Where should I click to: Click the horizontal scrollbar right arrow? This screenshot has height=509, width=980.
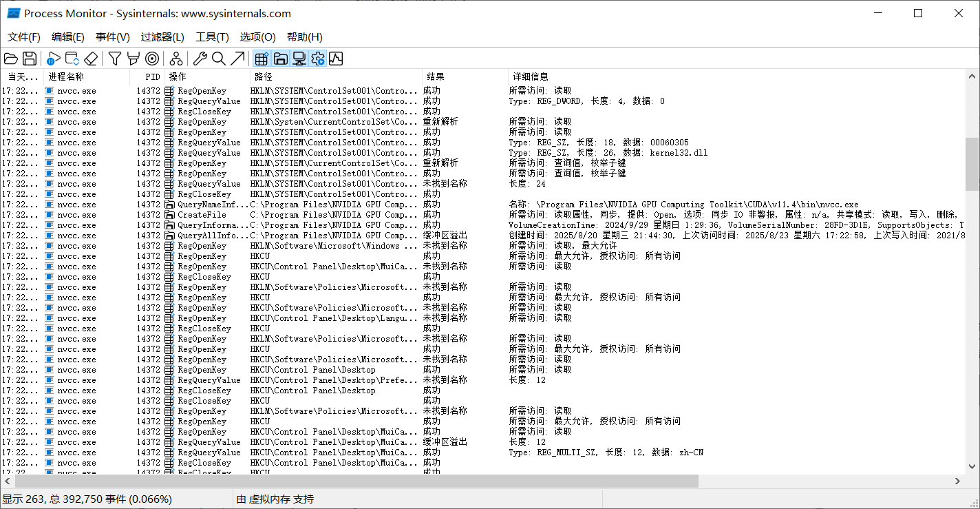click(958, 481)
